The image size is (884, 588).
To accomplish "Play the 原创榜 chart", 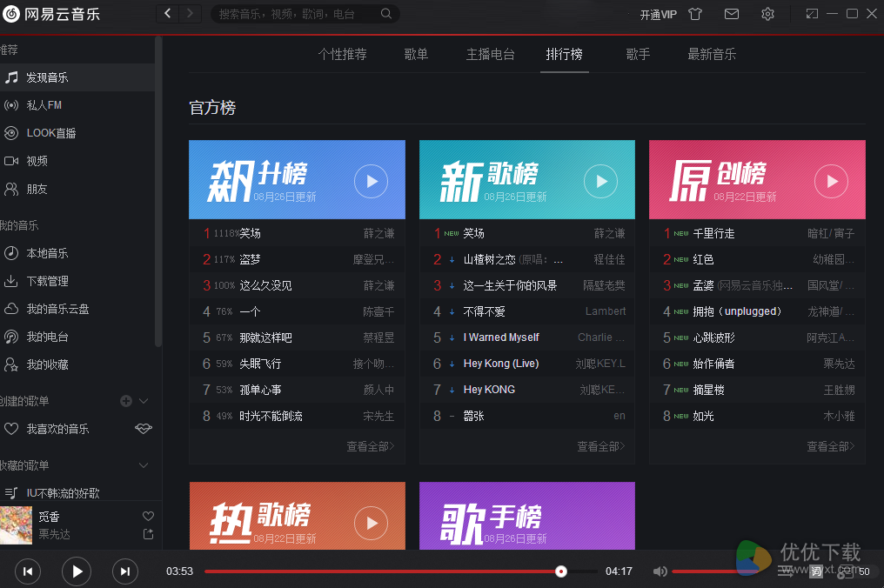I will click(x=831, y=181).
